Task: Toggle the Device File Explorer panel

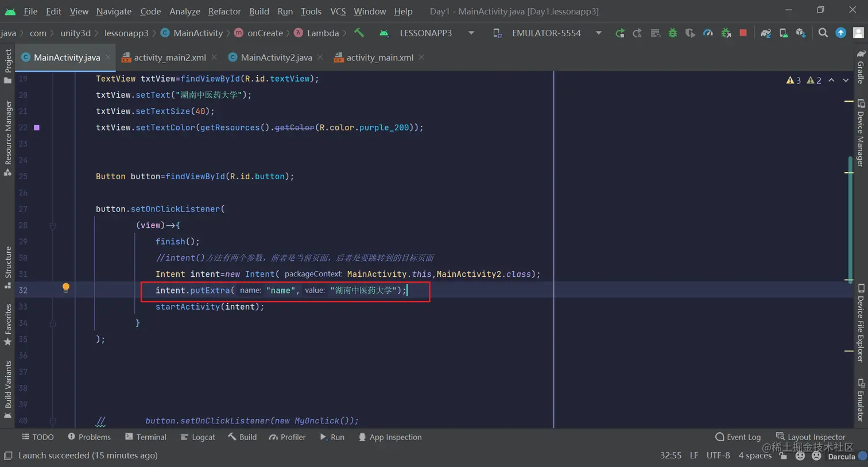Action: tap(861, 323)
